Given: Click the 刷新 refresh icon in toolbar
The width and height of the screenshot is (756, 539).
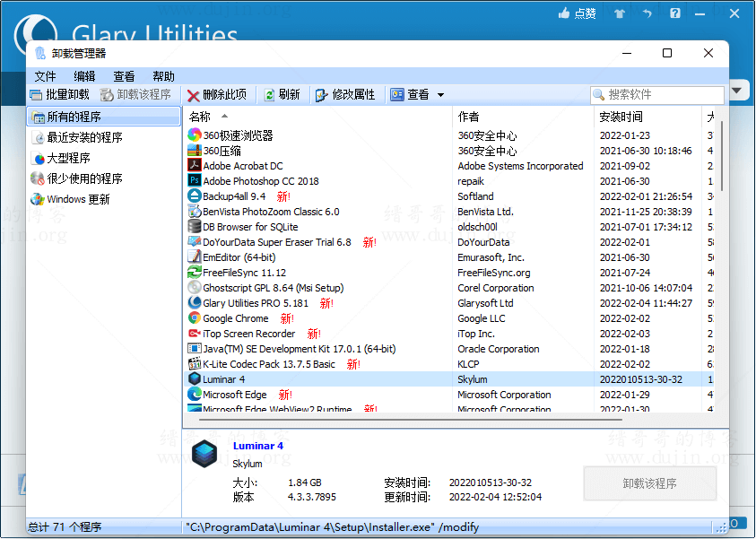Looking at the screenshot, I should [267, 93].
